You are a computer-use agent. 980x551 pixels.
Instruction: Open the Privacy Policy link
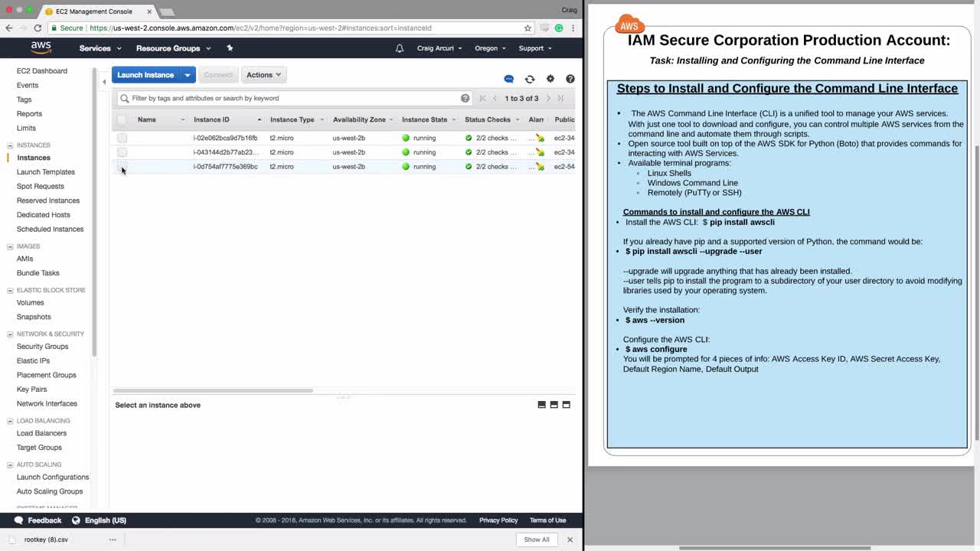click(x=498, y=520)
